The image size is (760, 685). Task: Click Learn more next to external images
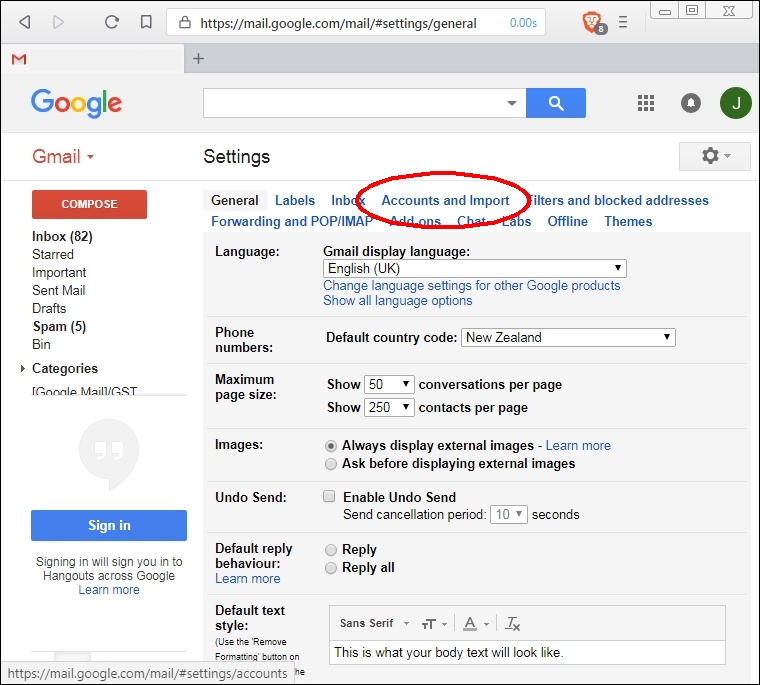coord(578,446)
